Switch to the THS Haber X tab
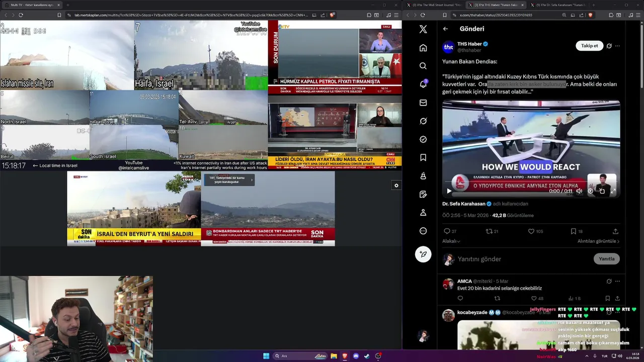Screen dimensions: 644x362 click(496, 5)
